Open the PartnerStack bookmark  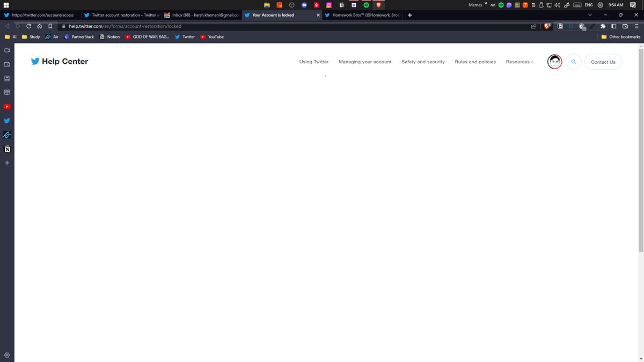[79, 37]
